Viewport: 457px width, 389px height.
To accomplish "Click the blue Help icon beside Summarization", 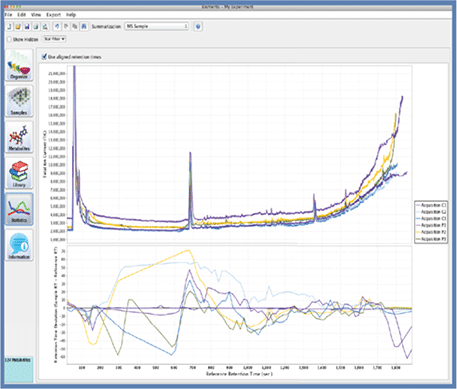I will [x=198, y=27].
